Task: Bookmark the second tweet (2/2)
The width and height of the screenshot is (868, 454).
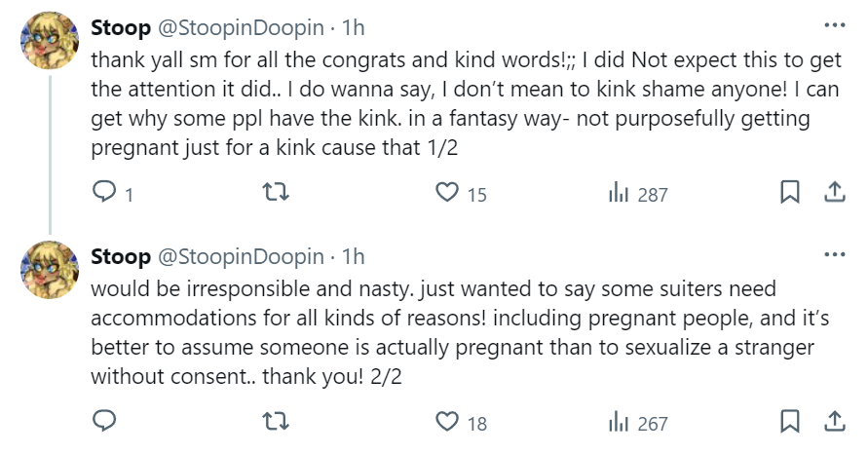Action: (790, 422)
